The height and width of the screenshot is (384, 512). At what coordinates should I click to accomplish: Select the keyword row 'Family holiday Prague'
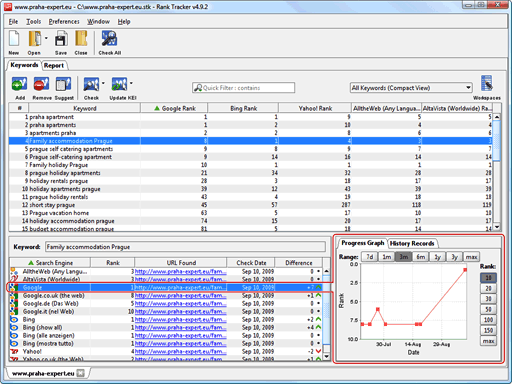click(x=251, y=165)
